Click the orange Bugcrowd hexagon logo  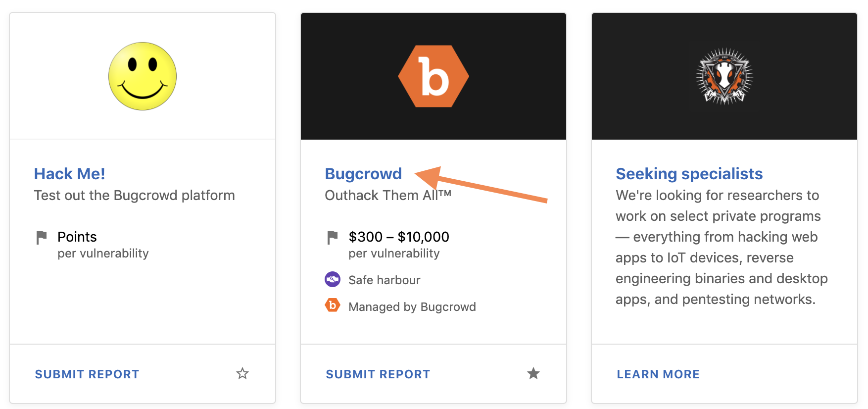pos(434,76)
